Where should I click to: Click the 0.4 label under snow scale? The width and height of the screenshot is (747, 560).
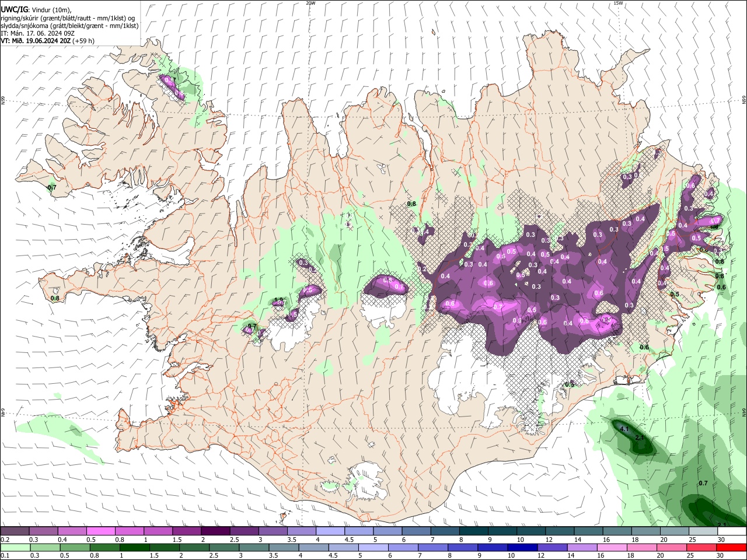pos(62,540)
